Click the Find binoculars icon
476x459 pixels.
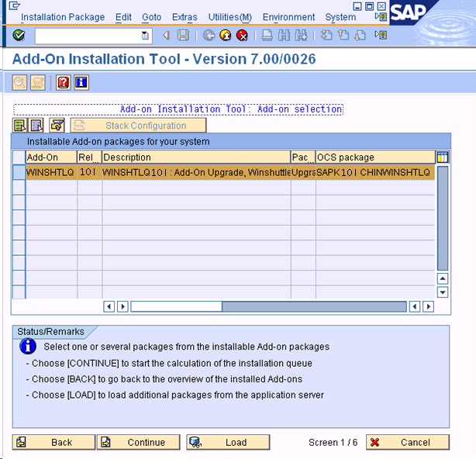pos(285,36)
